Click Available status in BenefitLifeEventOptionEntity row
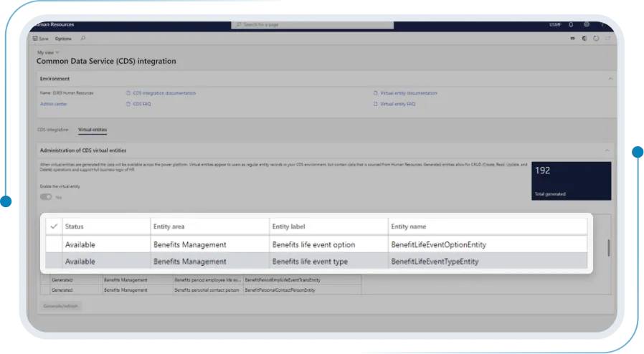 pyautogui.click(x=80, y=244)
